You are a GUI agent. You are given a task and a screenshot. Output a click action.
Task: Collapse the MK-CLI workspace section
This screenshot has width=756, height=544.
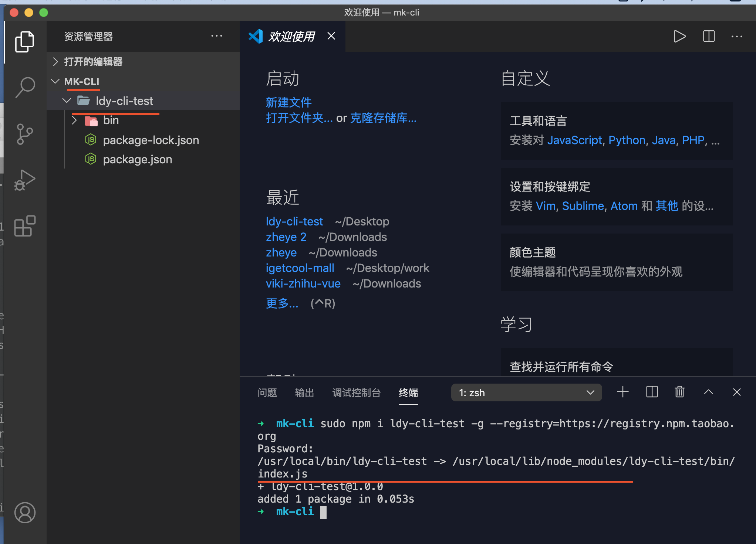[55, 81]
